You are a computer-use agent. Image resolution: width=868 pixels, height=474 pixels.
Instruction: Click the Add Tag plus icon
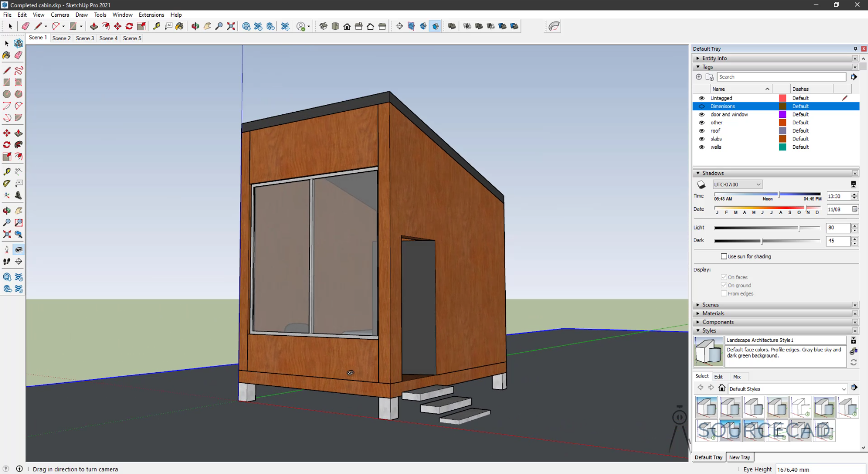(699, 77)
